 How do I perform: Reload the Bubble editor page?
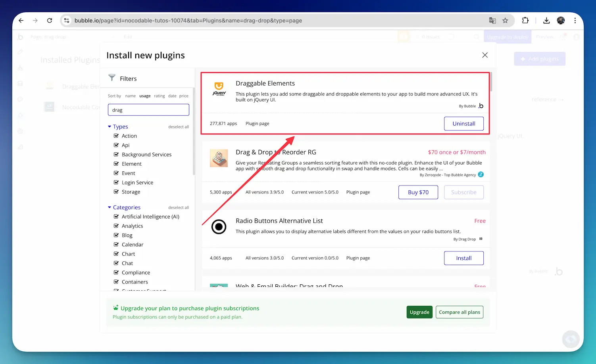tap(50, 21)
